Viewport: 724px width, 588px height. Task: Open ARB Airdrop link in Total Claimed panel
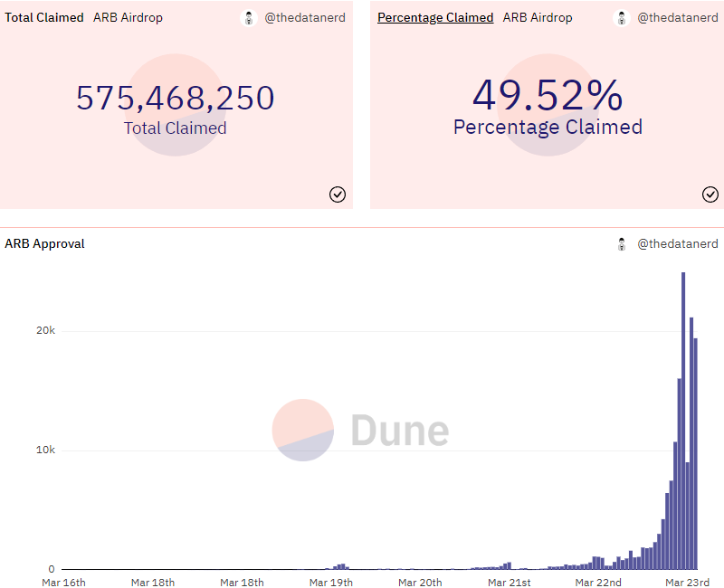click(128, 17)
